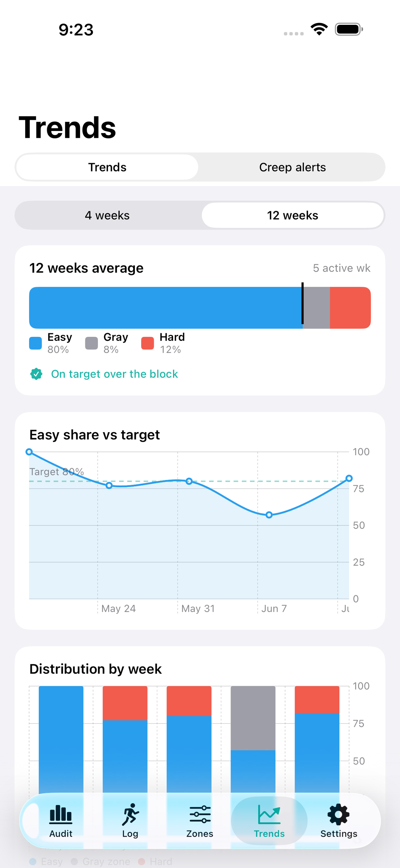The image size is (400, 868).
Task: Open the Log runner icon
Action: (x=130, y=814)
